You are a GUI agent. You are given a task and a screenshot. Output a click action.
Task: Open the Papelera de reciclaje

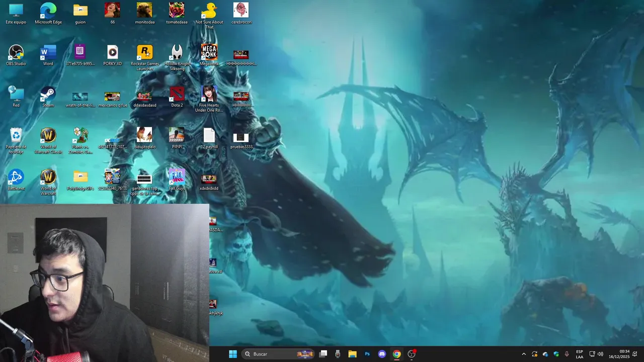click(16, 141)
